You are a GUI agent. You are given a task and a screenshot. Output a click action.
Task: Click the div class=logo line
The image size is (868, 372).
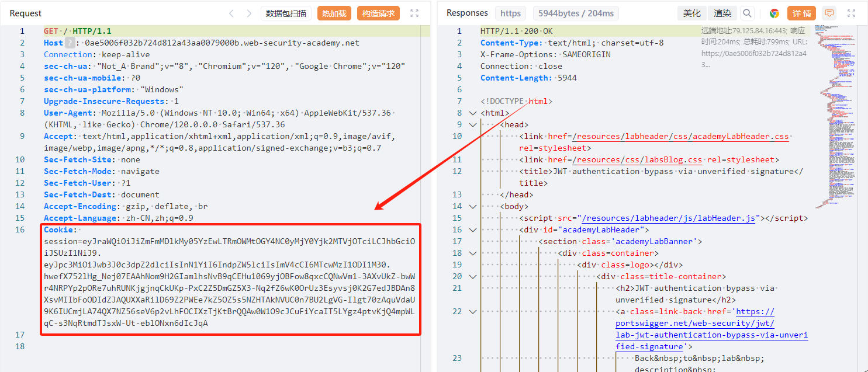click(630, 265)
